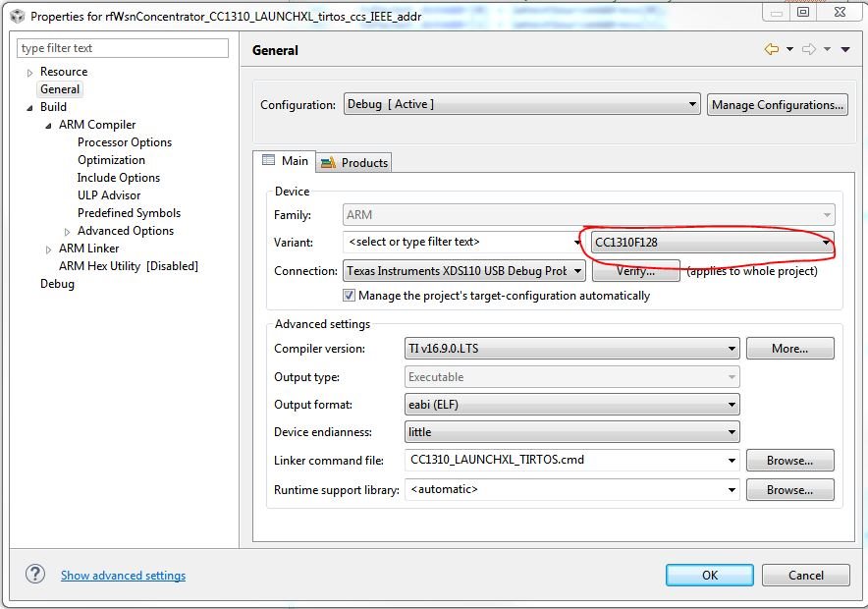Viewport: 868px width, 609px height.
Task: Select ULP Advisor tree item
Action: [x=109, y=195]
